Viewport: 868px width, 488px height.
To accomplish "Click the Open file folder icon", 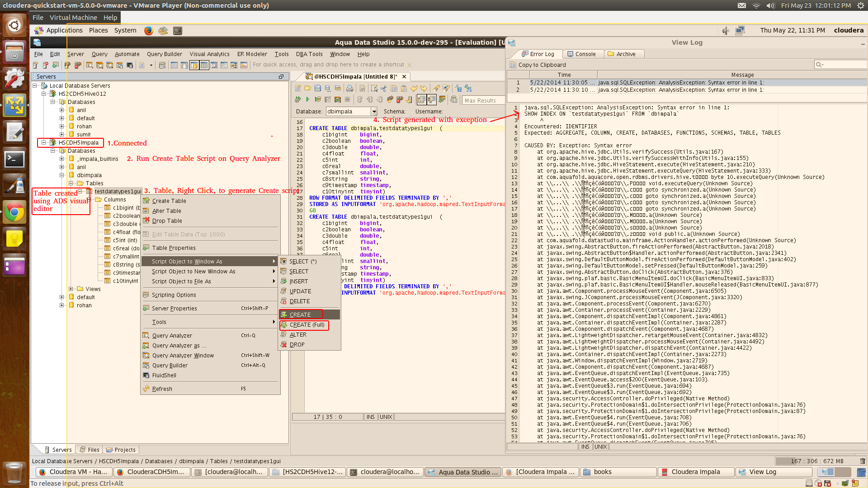I will 307,89.
